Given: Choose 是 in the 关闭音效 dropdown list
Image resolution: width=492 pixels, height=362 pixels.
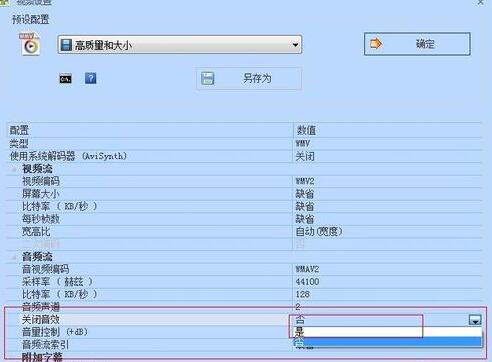Looking at the screenshot, I should point(388,332).
